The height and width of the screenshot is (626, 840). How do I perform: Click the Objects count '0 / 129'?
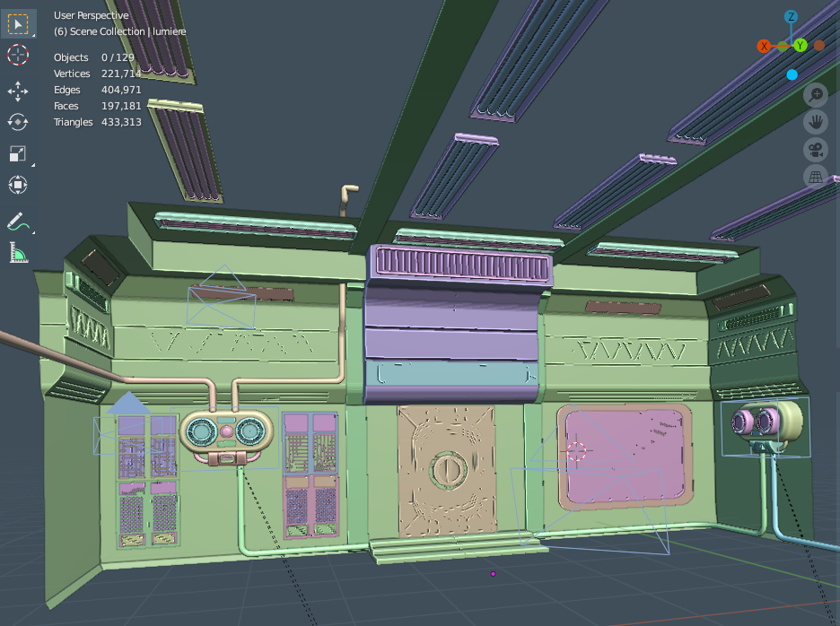118,57
